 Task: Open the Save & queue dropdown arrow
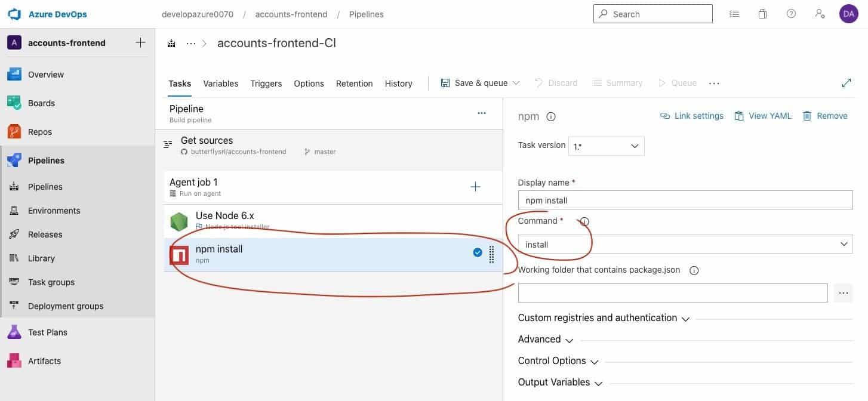[x=516, y=83]
